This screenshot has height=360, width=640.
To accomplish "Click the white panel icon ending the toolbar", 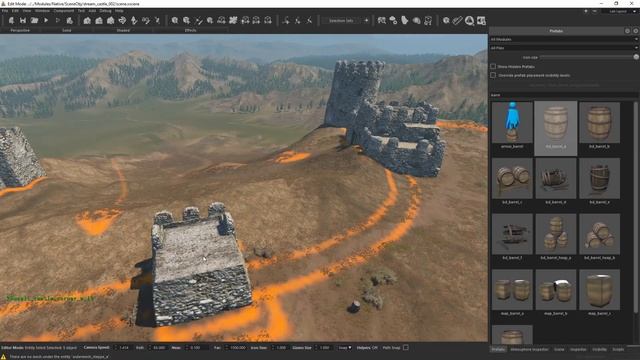I will pyautogui.click(x=481, y=20).
